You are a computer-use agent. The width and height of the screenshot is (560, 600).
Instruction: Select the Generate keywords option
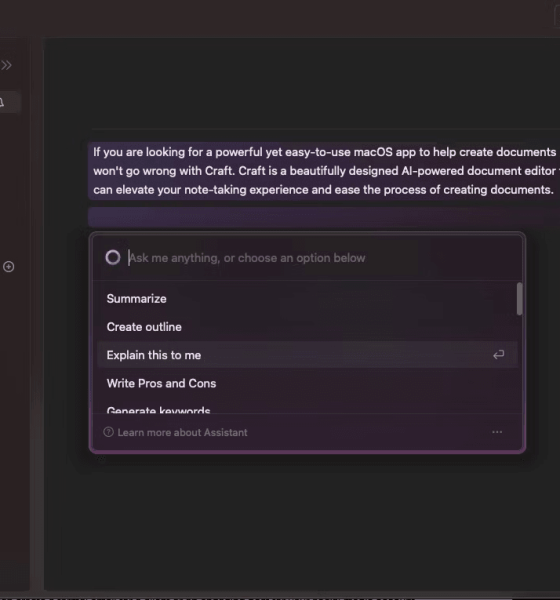coord(158,410)
